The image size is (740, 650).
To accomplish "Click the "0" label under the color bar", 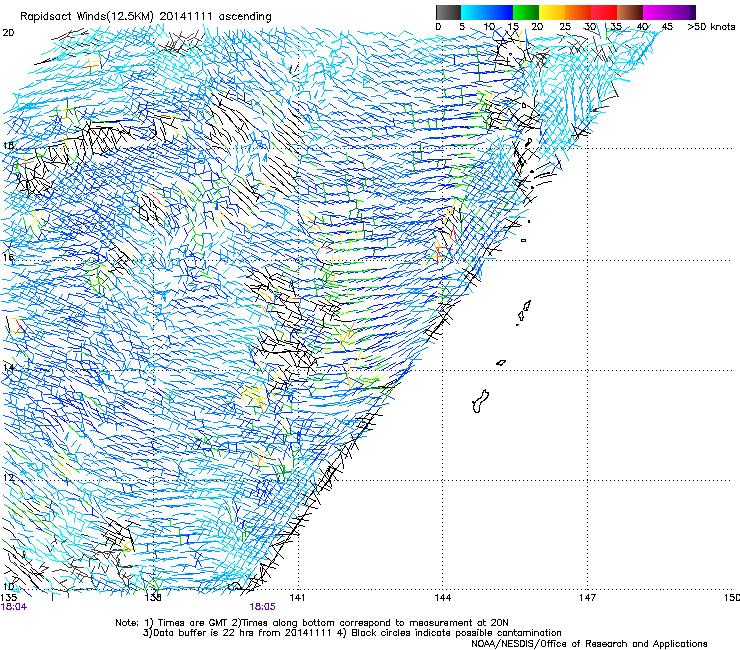I will [438, 27].
